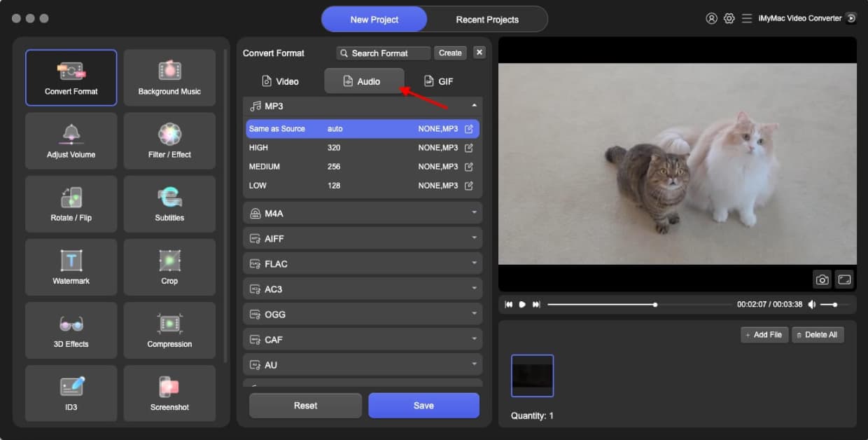Open the Convert Format tool
This screenshot has width=868, height=440.
pyautogui.click(x=71, y=78)
